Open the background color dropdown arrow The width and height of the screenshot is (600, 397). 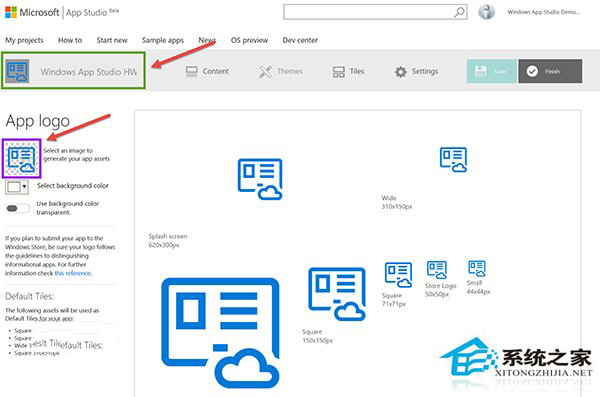[24, 187]
